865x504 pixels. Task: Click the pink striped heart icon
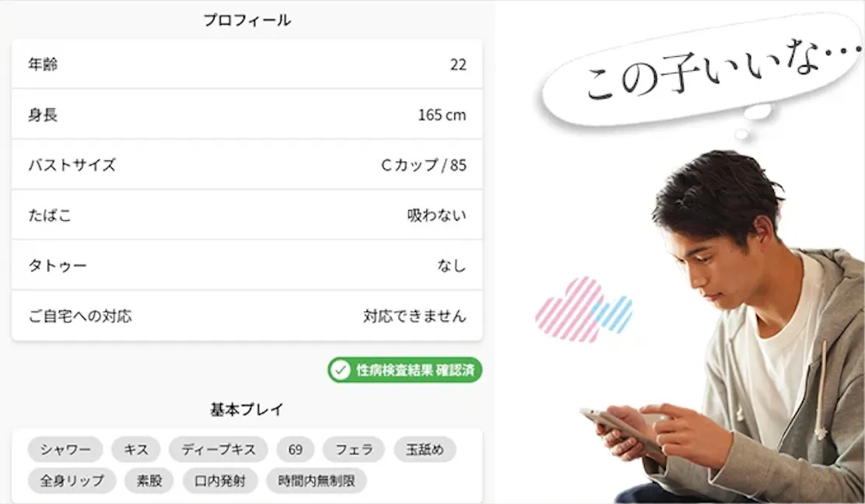pyautogui.click(x=568, y=309)
